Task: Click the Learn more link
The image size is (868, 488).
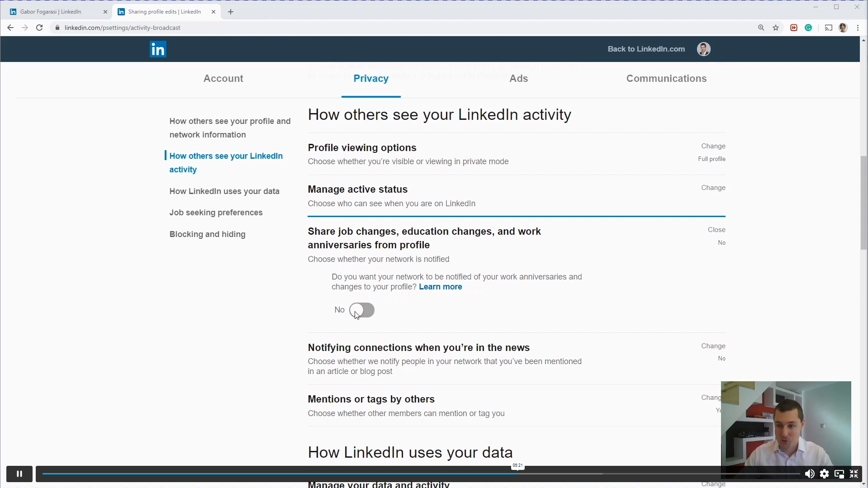Action: coord(440,287)
